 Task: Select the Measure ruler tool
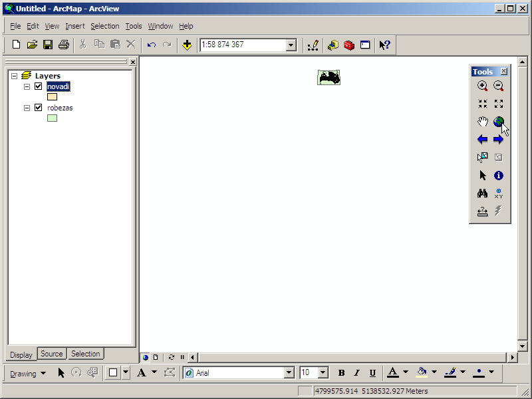pyautogui.click(x=483, y=211)
